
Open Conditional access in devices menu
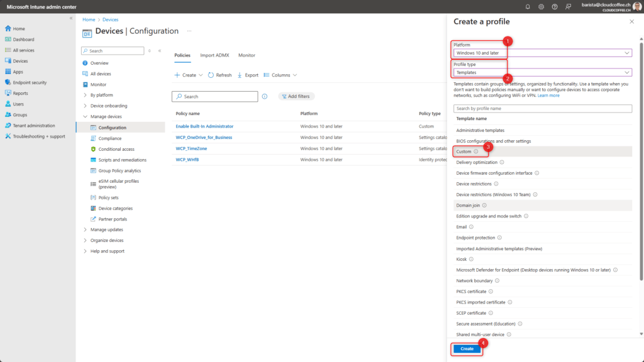coord(116,150)
